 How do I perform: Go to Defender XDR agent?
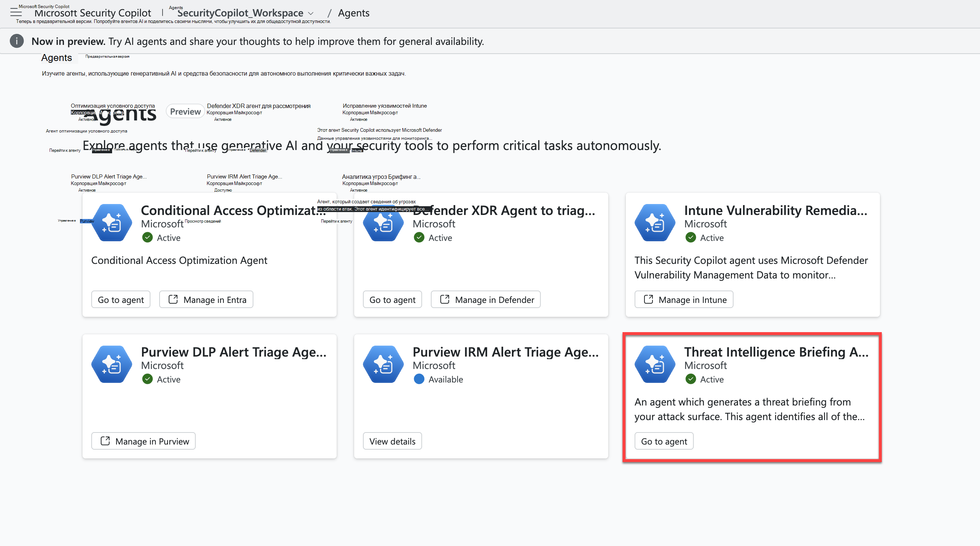[x=392, y=300]
